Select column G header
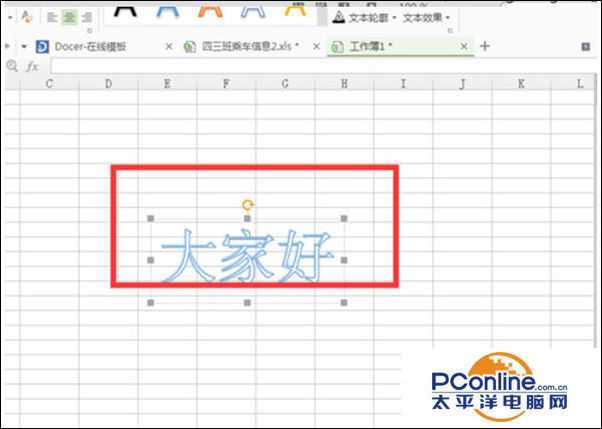Viewport: 602px width, 429px height. [x=285, y=83]
